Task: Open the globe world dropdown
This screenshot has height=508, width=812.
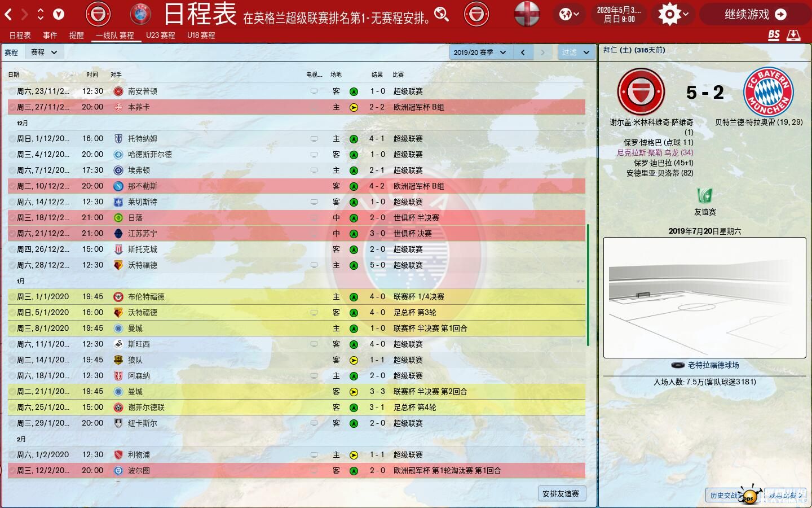Action: (568, 14)
